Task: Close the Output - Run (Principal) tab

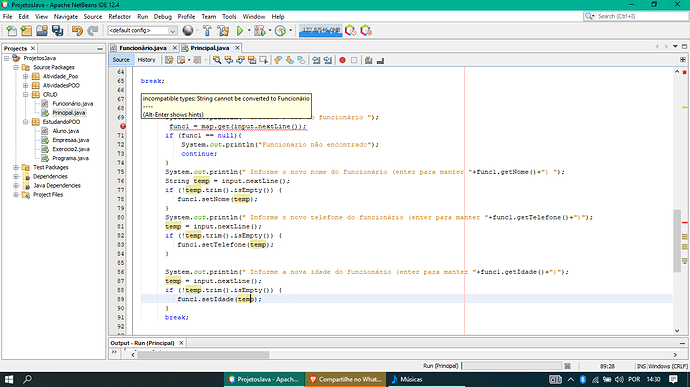Action: click(x=181, y=343)
